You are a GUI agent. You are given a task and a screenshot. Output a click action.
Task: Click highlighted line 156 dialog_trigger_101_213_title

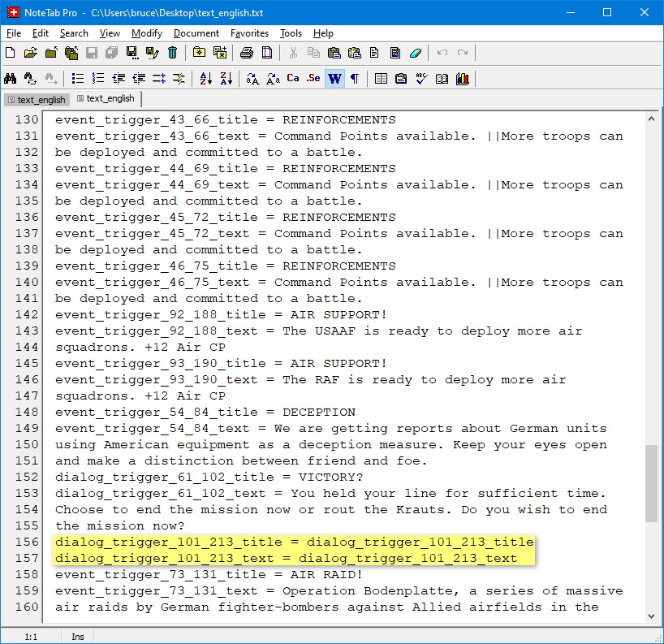[294, 542]
